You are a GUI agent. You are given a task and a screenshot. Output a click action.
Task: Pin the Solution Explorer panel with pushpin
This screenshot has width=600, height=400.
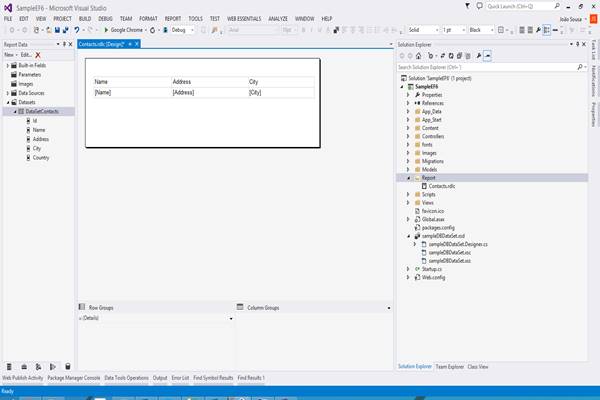pyautogui.click(x=577, y=44)
